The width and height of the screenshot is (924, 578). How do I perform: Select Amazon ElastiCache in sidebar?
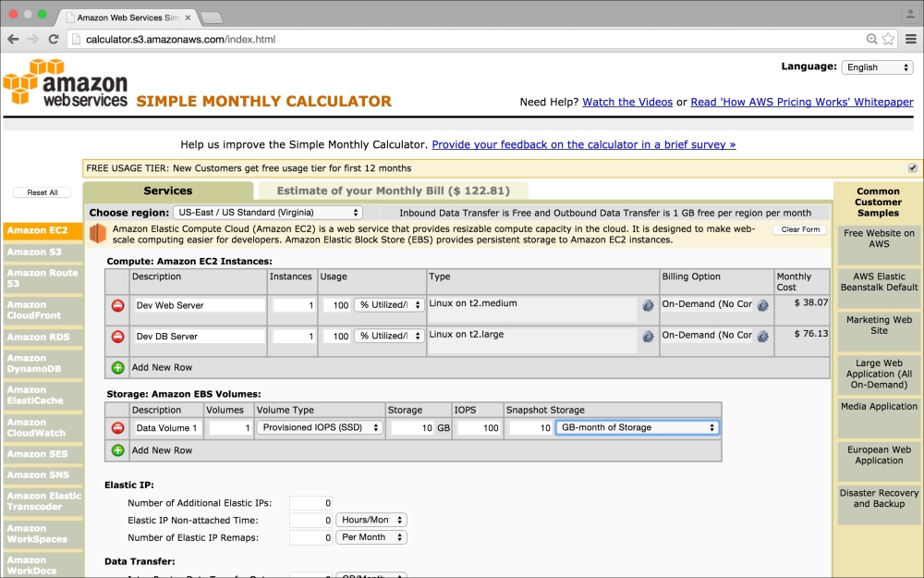click(43, 395)
